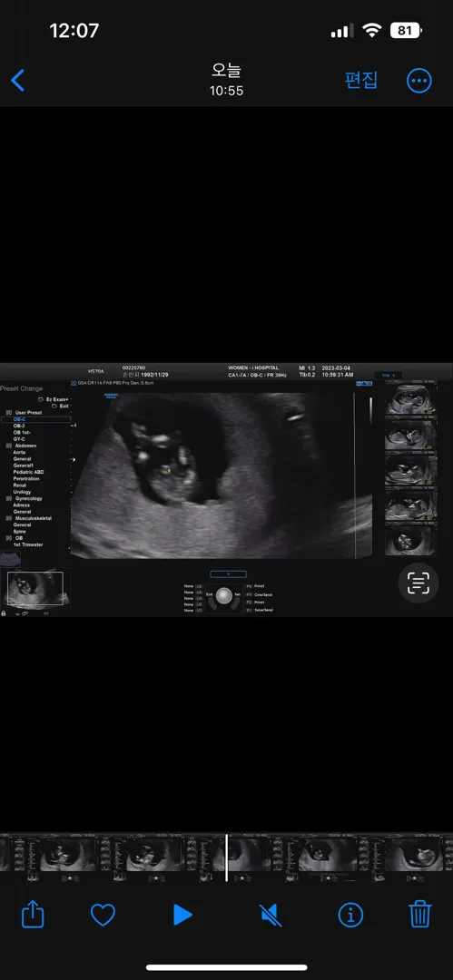Tap the white playhead in the frame strip
Viewport: 453px width, 980px height.
click(227, 857)
